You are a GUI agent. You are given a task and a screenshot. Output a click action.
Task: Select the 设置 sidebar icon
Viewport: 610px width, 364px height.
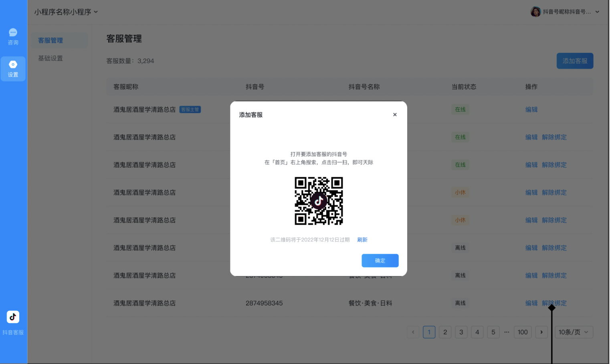(13, 69)
